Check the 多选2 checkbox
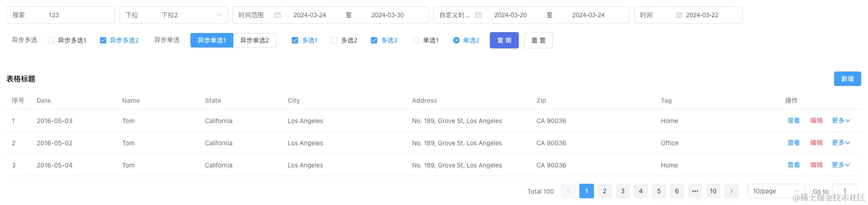Image resolution: width=868 pixels, height=205 pixels. (334, 40)
